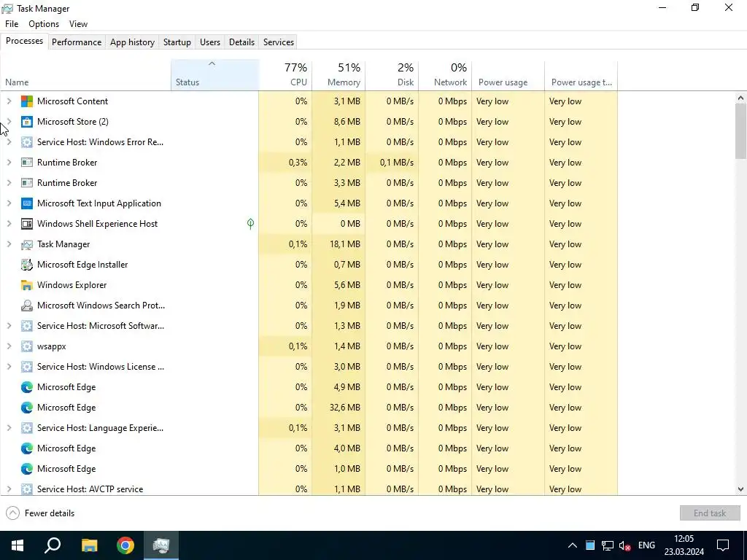The width and height of the screenshot is (747, 560).
Task: Click the network tray icon
Action: point(608,545)
